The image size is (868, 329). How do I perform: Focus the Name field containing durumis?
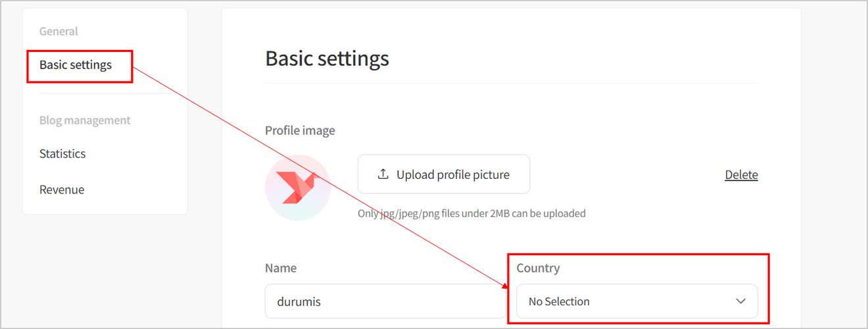click(x=385, y=301)
